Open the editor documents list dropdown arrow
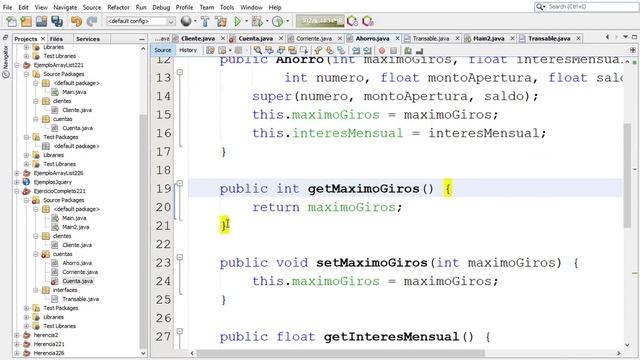The width and height of the screenshot is (640, 360). click(x=625, y=37)
